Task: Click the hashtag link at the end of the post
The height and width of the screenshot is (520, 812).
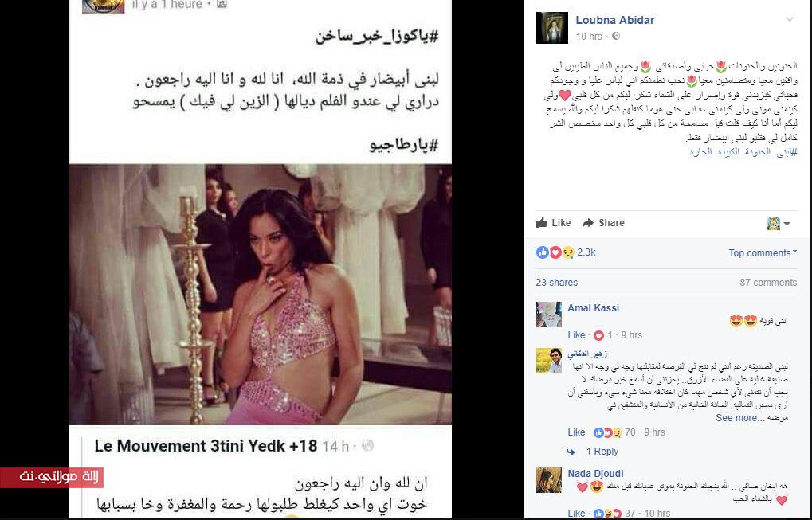Action: tap(743, 152)
